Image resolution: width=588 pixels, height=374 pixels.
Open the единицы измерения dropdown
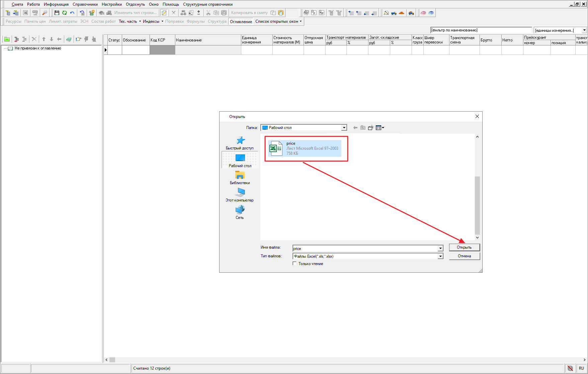tap(584, 30)
